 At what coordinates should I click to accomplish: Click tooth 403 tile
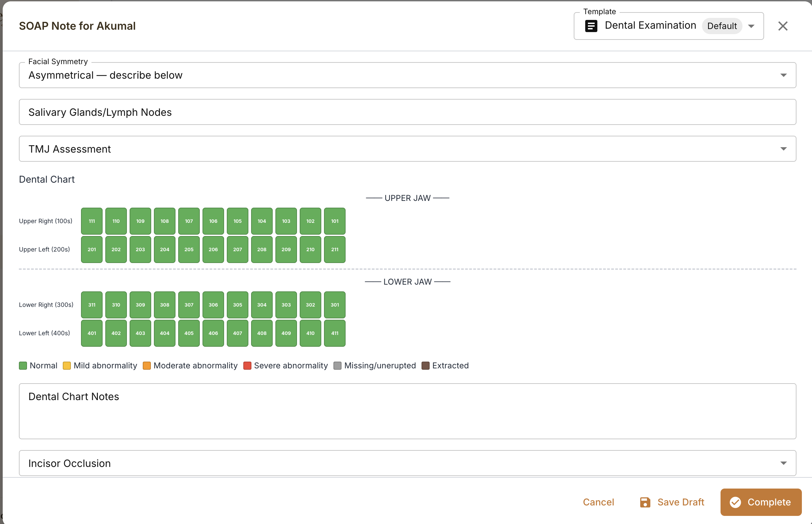(140, 333)
